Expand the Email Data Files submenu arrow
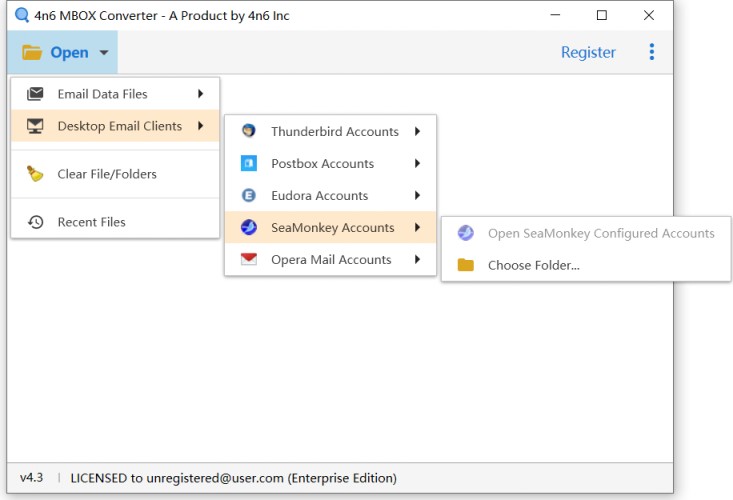 (x=201, y=93)
